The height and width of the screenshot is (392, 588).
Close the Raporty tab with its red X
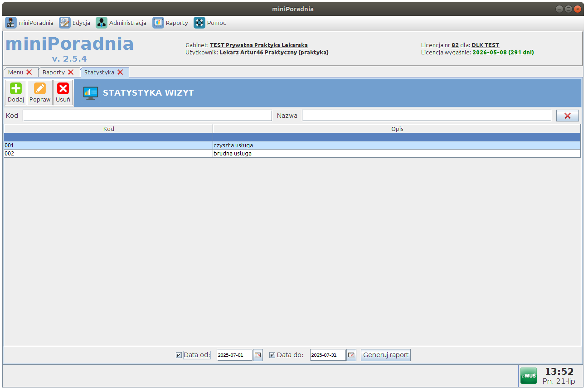71,72
